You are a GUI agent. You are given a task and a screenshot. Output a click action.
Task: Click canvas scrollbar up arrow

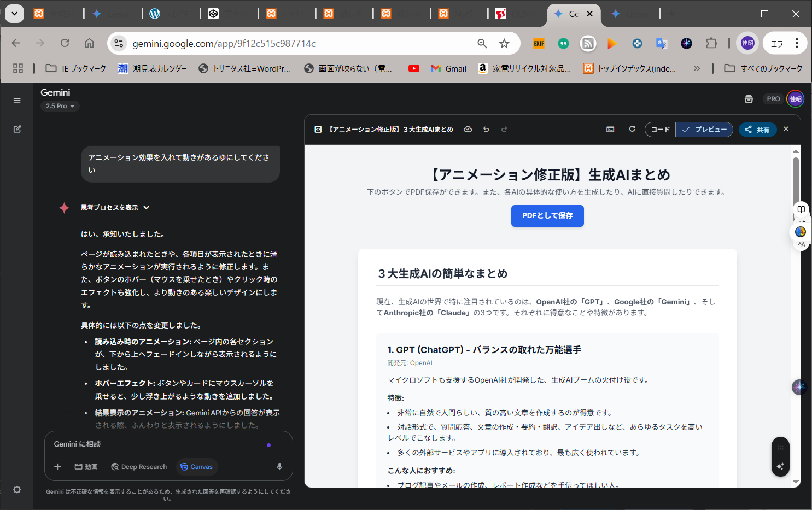coord(796,151)
